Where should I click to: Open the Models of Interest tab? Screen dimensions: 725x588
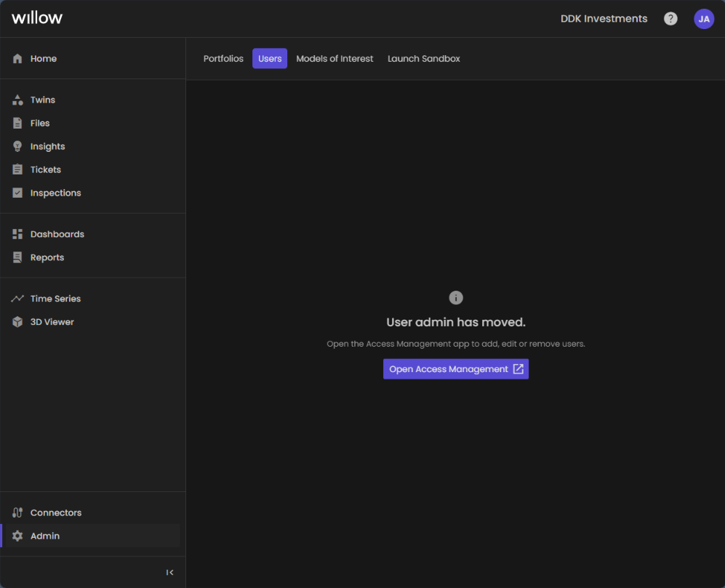click(335, 59)
